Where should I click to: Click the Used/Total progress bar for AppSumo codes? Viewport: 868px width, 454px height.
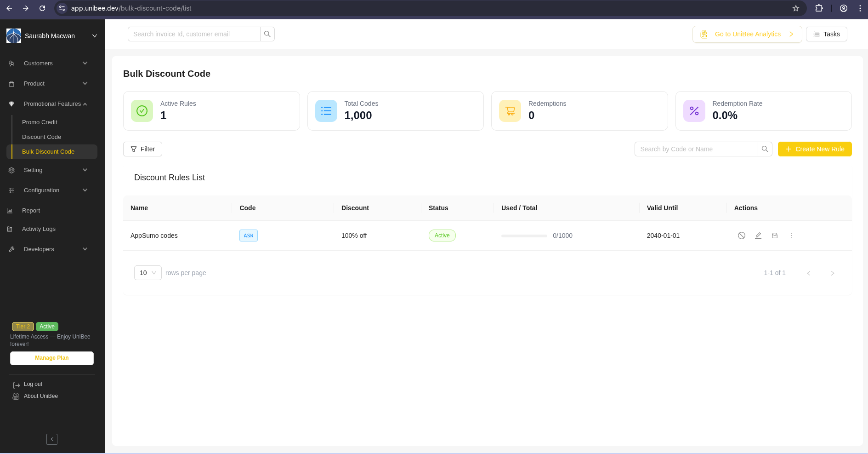pyautogui.click(x=524, y=236)
